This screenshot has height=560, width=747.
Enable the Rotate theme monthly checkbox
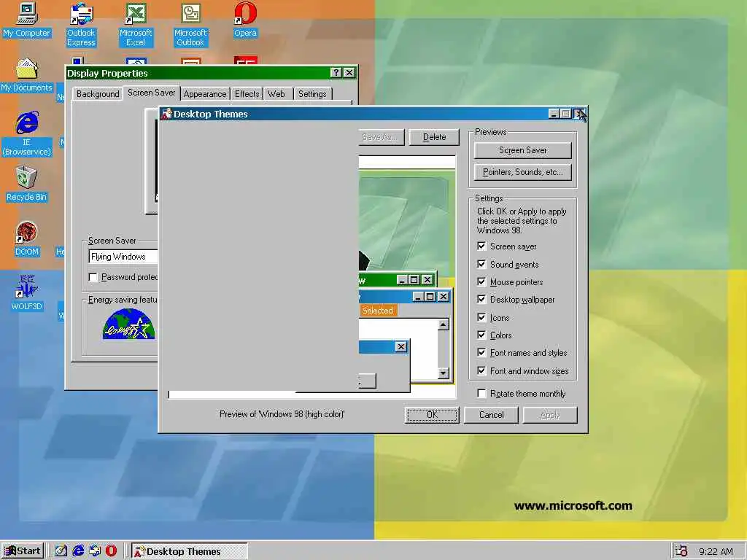pyautogui.click(x=481, y=394)
